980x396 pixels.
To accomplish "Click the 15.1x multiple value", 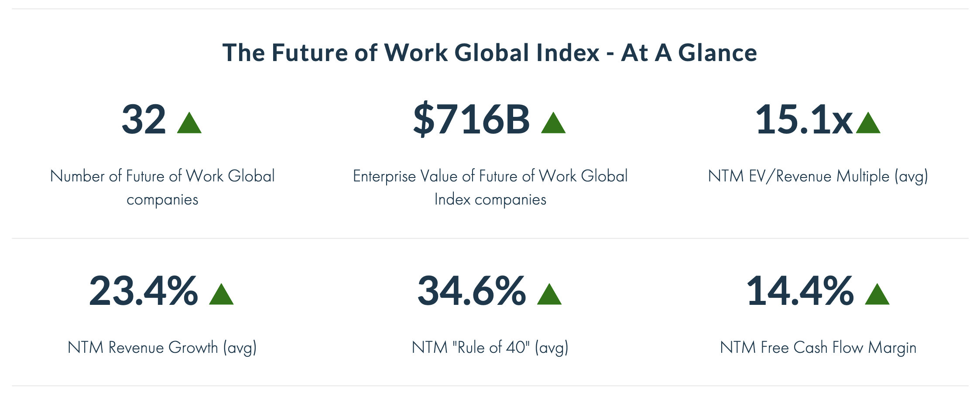I will [x=803, y=119].
